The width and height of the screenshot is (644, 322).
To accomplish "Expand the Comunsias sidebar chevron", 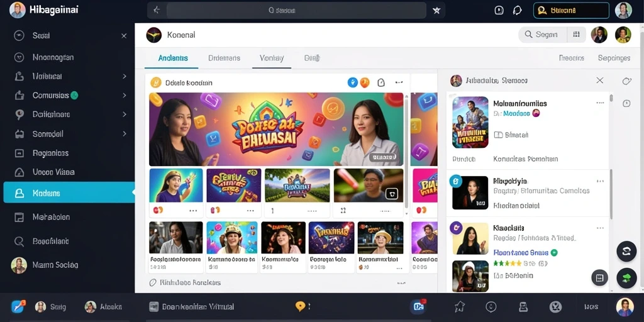I will click(x=124, y=96).
